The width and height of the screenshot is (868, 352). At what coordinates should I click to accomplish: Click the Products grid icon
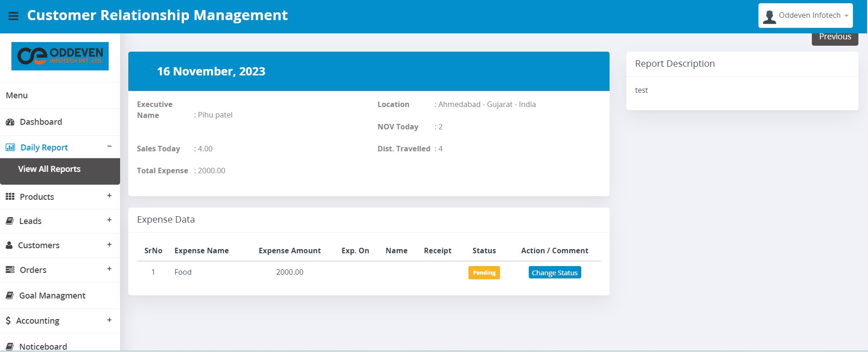click(x=10, y=197)
